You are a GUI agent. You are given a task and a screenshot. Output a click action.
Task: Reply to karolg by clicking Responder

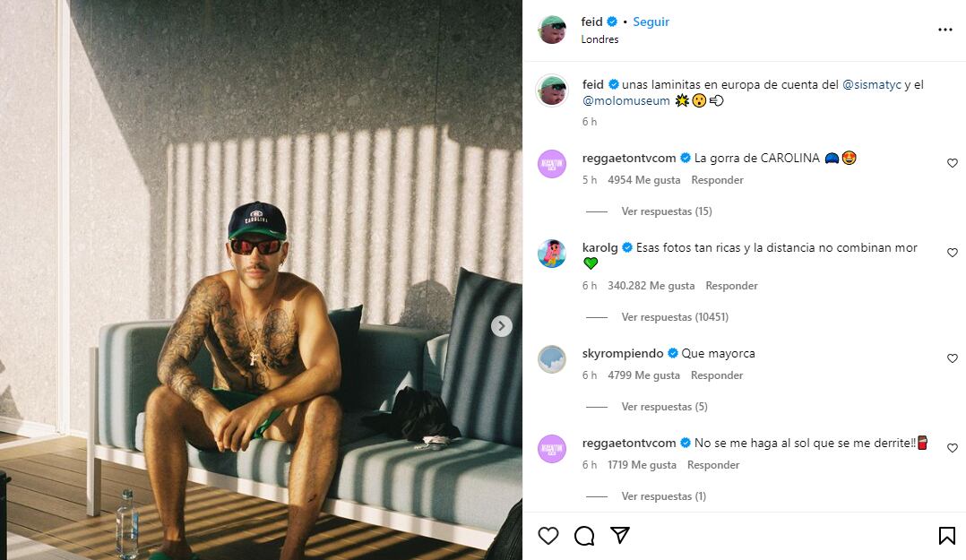point(731,284)
